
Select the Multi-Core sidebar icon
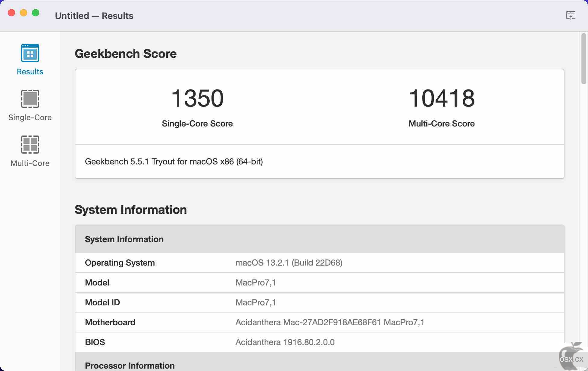point(30,145)
